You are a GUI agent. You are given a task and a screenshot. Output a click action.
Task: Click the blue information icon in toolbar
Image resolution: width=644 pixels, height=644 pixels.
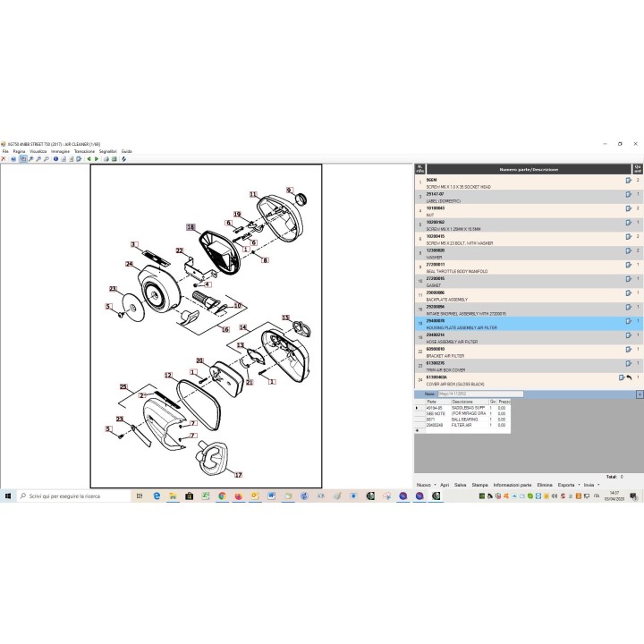click(x=55, y=159)
